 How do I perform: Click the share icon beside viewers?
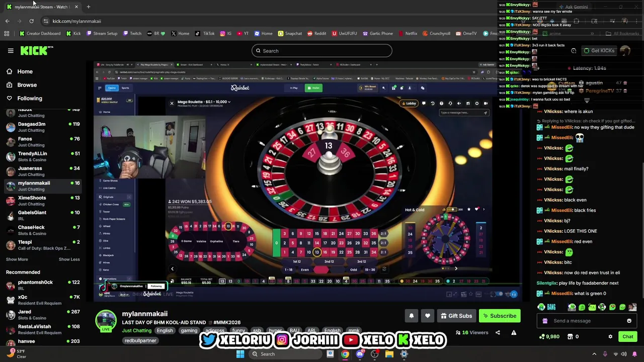click(498, 332)
